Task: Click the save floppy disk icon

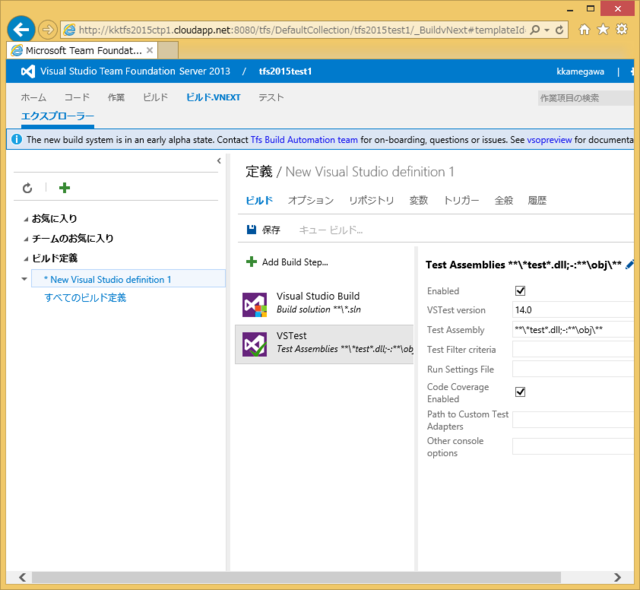Action: 251,230
